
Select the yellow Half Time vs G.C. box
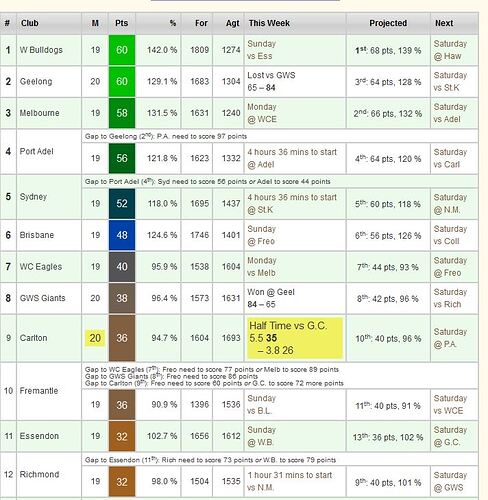point(295,338)
